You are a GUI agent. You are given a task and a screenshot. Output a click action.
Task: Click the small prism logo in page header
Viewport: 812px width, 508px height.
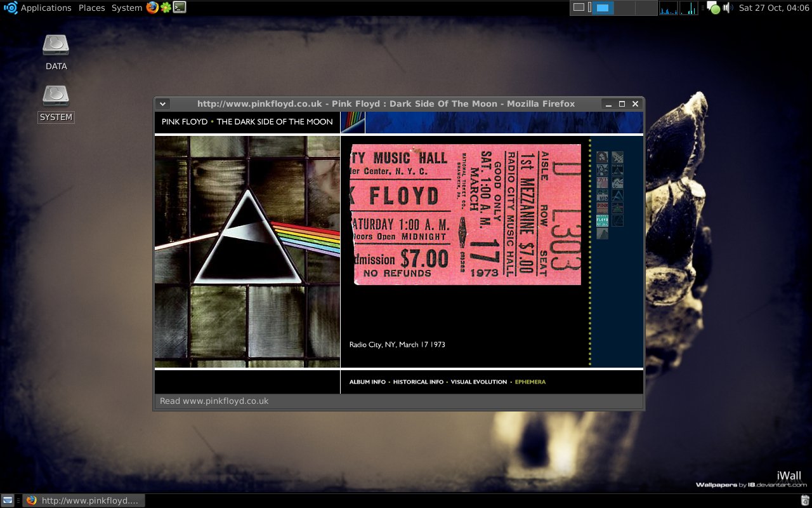click(x=353, y=123)
